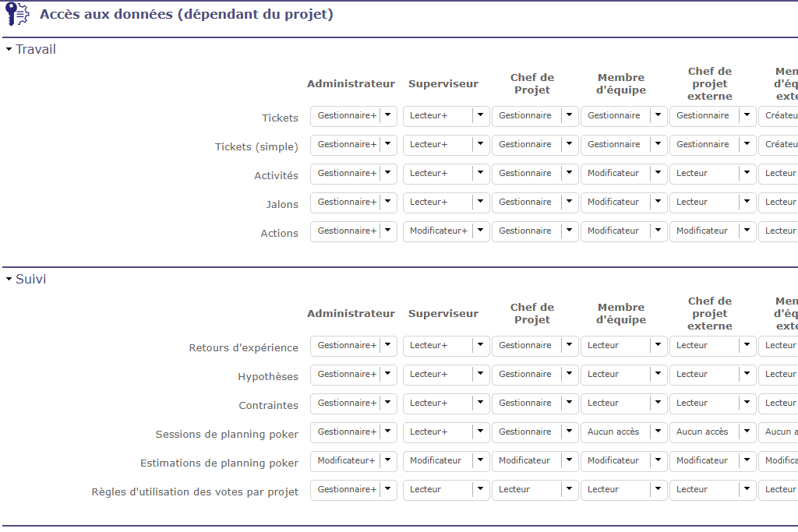Screen dimensions: 798x532
Task: Collapse the Travail section
Action: click(x=9, y=50)
